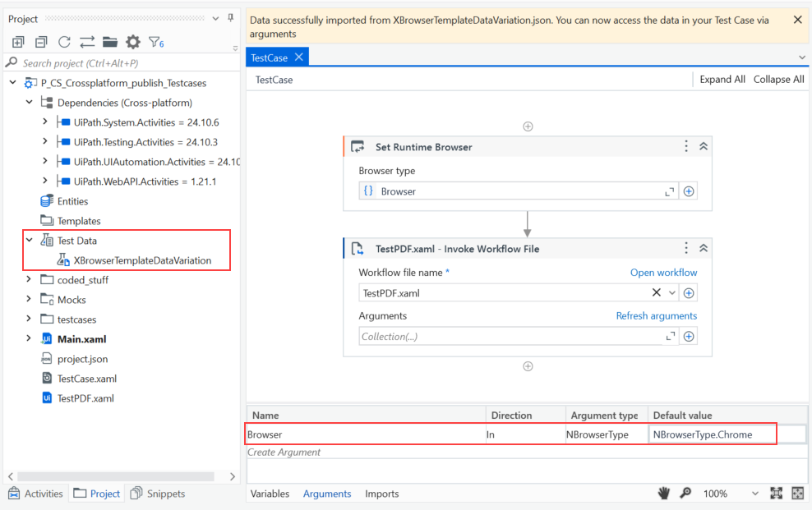Expand the coded_stuff folder
The image size is (812, 510).
(x=29, y=280)
